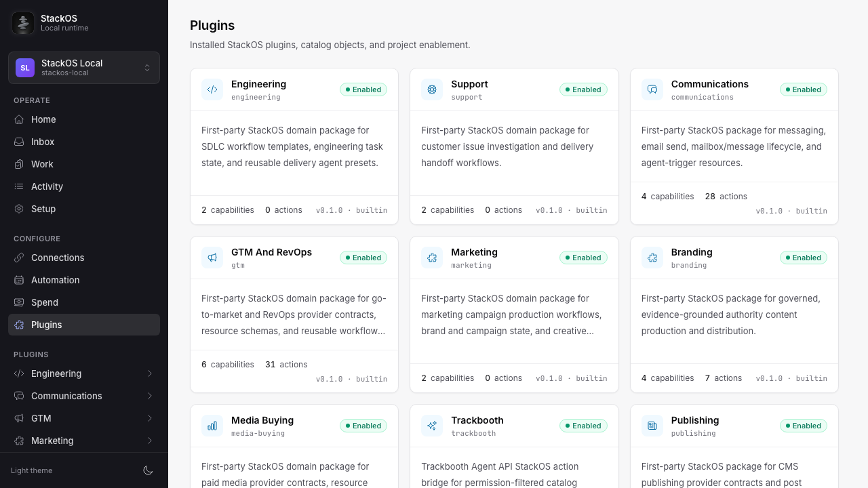Click the Home sidebar icon

(x=19, y=119)
